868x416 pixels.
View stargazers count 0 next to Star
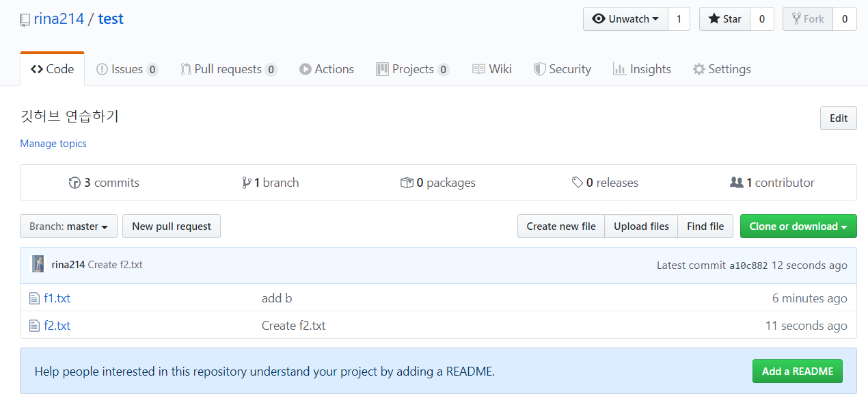762,19
